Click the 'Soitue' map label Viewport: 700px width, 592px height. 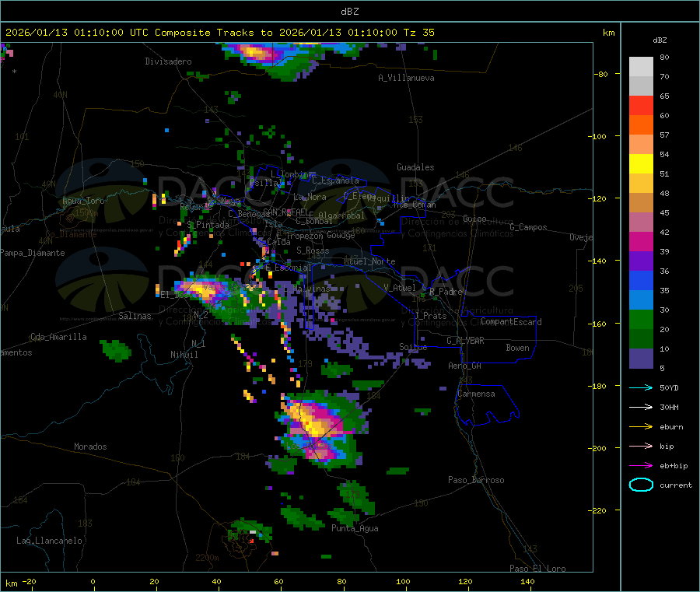413,347
